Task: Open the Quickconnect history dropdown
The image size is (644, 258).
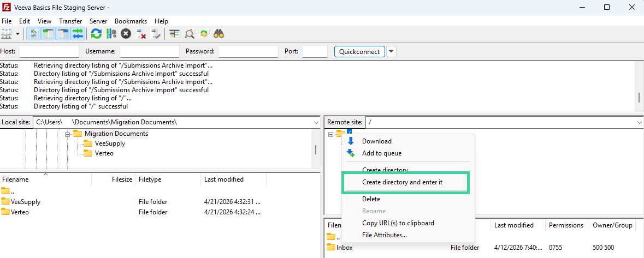Action: pyautogui.click(x=392, y=51)
